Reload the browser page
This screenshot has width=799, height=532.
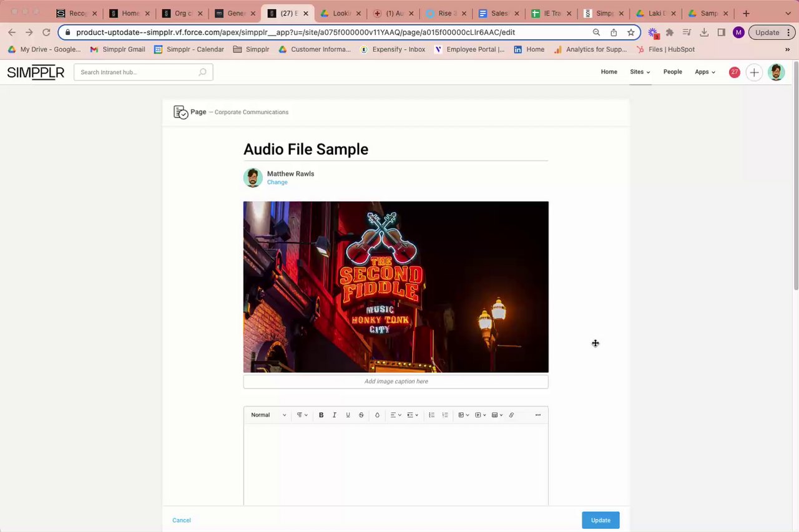tap(46, 32)
